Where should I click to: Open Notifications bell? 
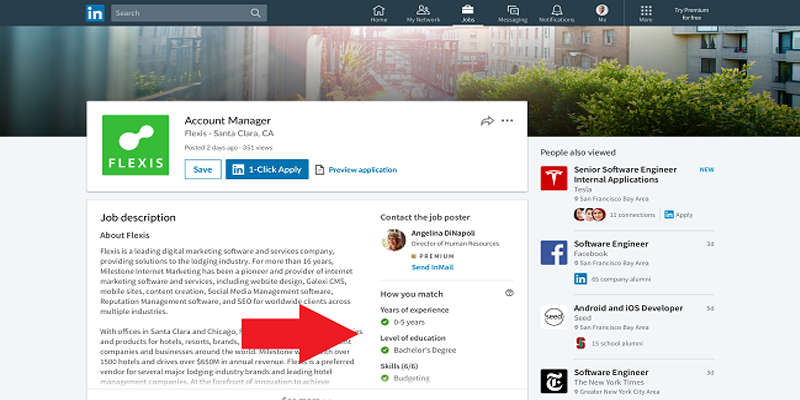tap(557, 14)
